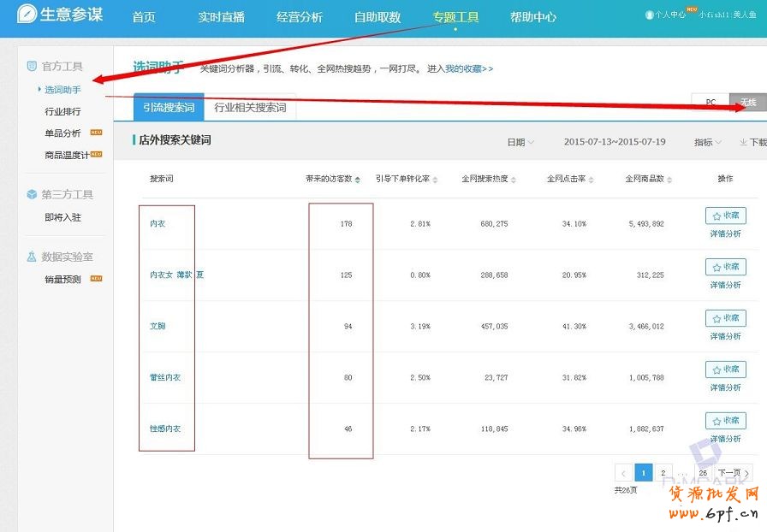767x532 pixels.
Task: Jump to page 2 of results
Action: coord(663,473)
